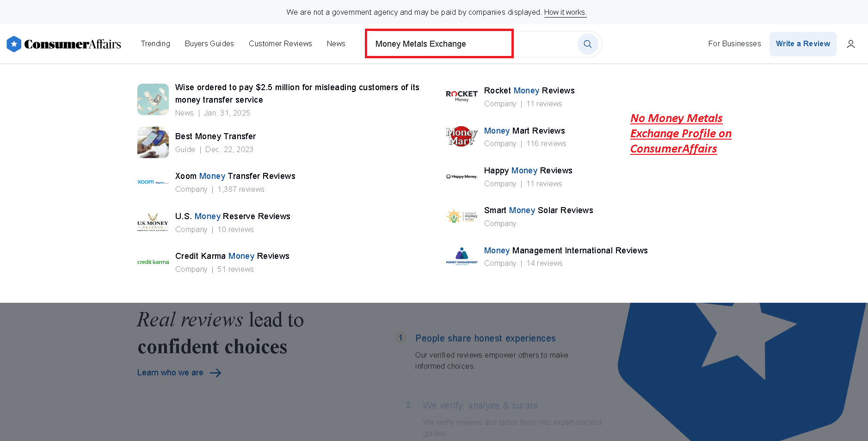Click the arrow beside Learn who we are
The height and width of the screenshot is (441, 868).
[x=215, y=373]
